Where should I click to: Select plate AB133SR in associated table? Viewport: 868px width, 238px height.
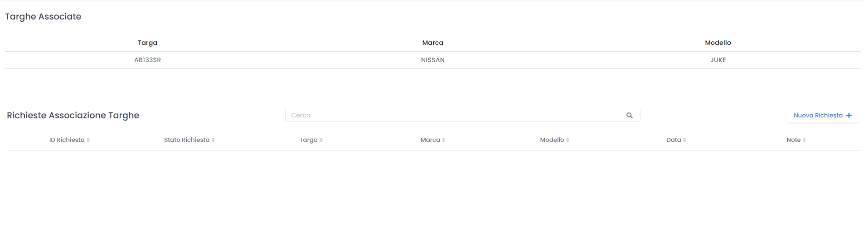tap(147, 60)
